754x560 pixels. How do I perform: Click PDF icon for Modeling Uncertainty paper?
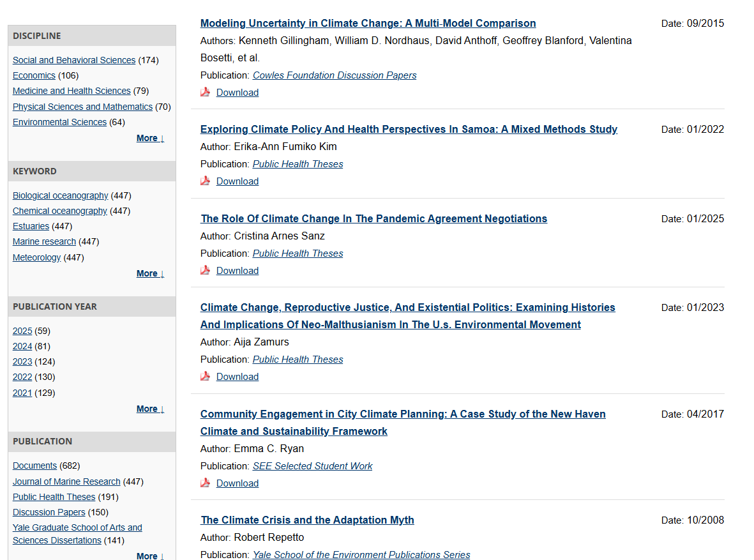point(205,92)
